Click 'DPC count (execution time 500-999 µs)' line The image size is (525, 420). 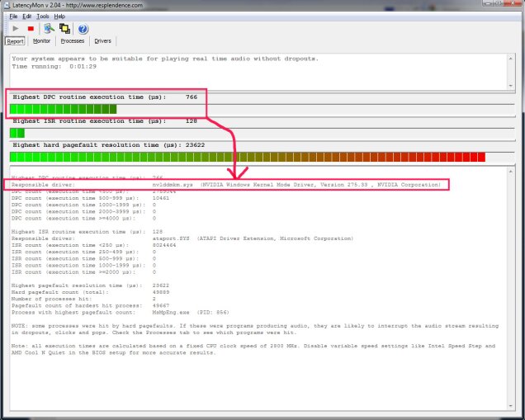tap(91, 198)
